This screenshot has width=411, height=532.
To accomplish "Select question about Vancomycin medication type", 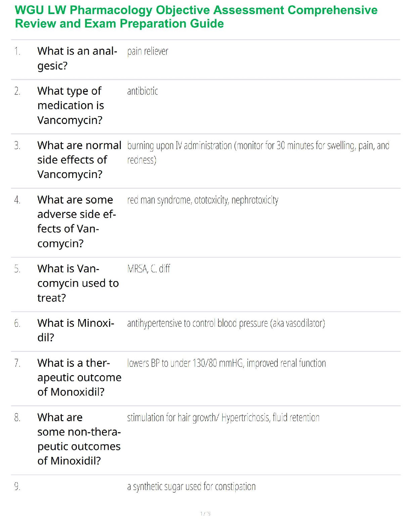I will point(71,105).
